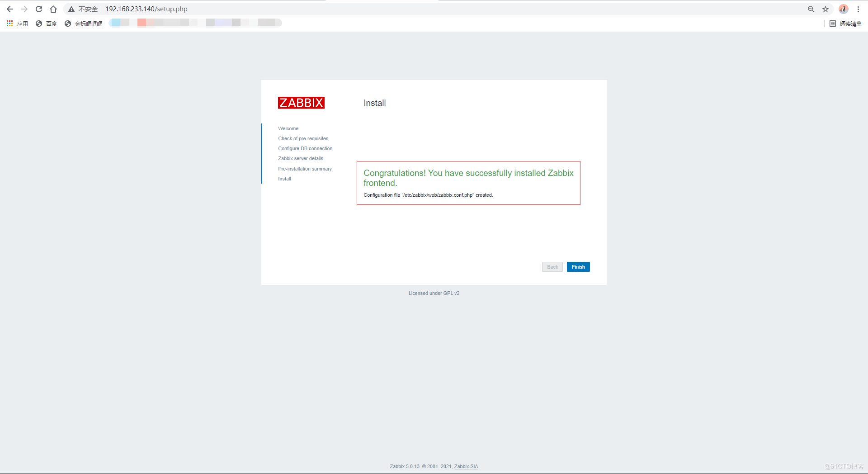Image resolution: width=868 pixels, height=474 pixels.
Task: Select the Welcome step in sidebar
Action: (288, 128)
